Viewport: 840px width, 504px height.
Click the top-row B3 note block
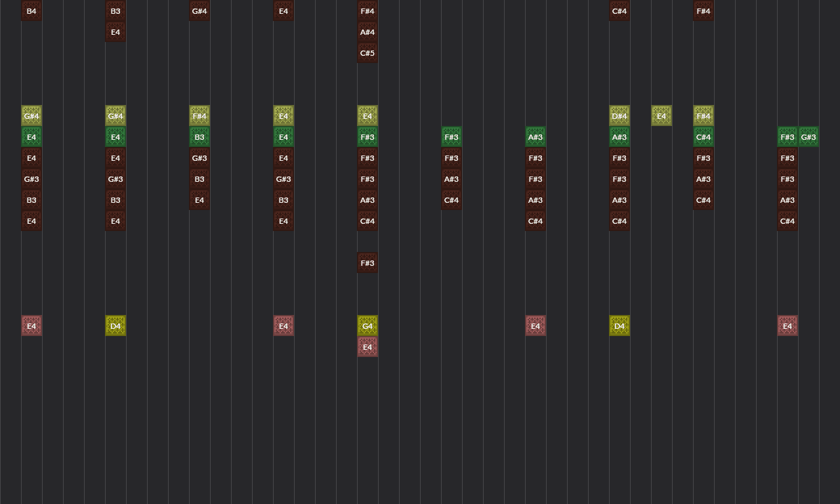click(x=115, y=10)
